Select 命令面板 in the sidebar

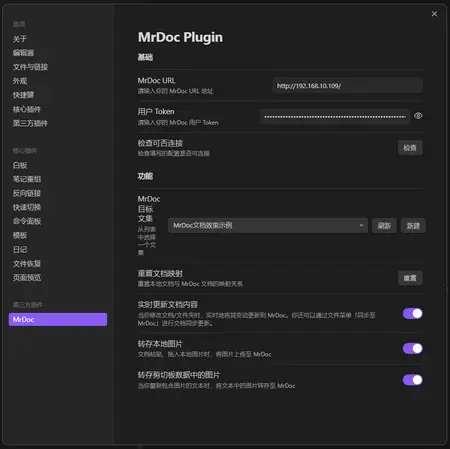coord(27,221)
